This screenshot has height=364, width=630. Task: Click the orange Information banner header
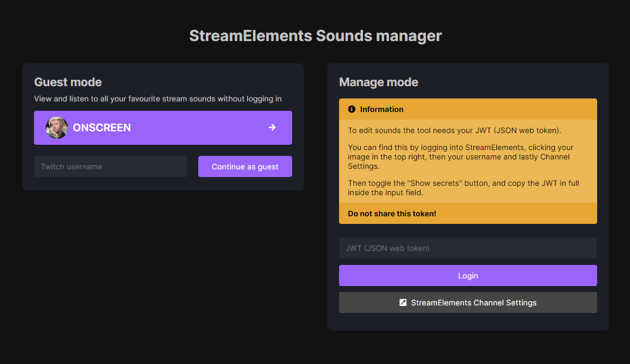tap(468, 109)
